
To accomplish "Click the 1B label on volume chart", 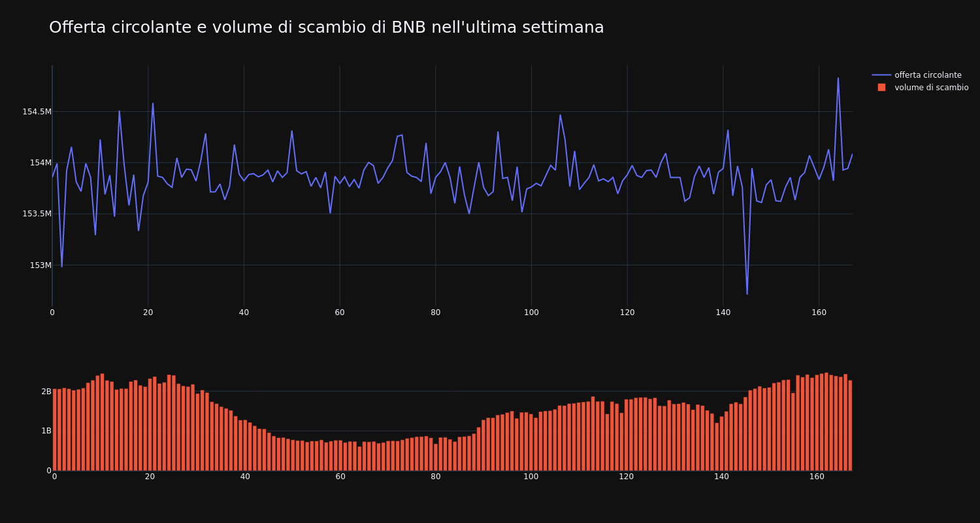I will (46, 431).
